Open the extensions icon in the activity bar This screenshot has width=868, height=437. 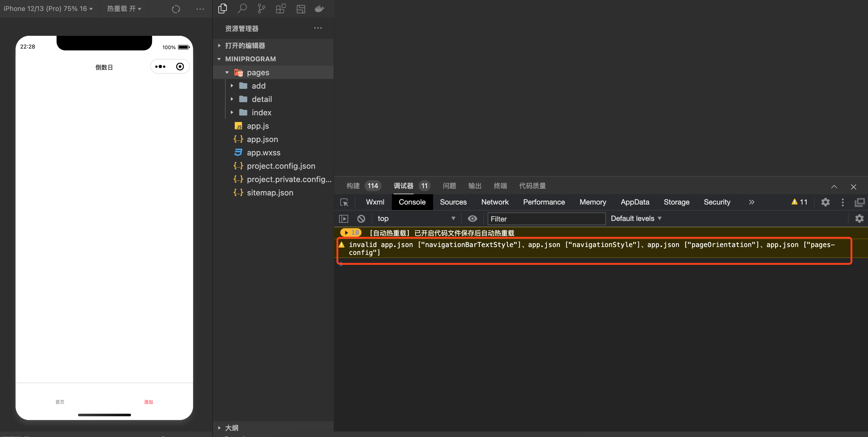[281, 8]
